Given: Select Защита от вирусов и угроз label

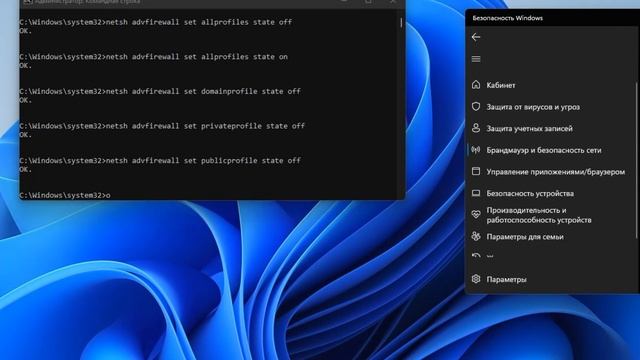Looking at the screenshot, I should coord(533,107).
